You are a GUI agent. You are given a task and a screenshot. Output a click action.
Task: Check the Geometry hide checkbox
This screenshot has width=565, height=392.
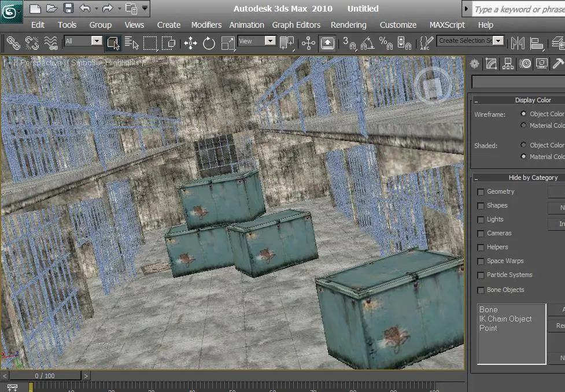click(481, 192)
